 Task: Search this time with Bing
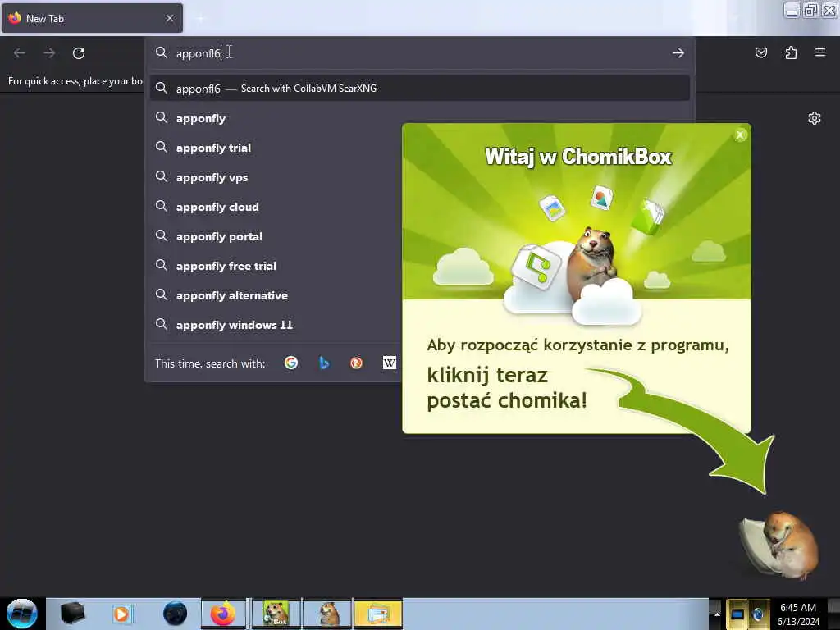[x=323, y=363]
